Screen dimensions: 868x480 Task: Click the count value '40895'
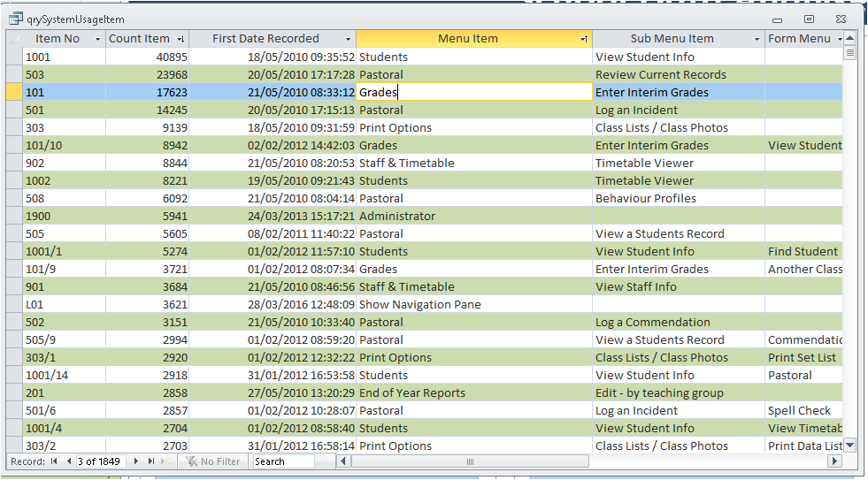point(147,57)
